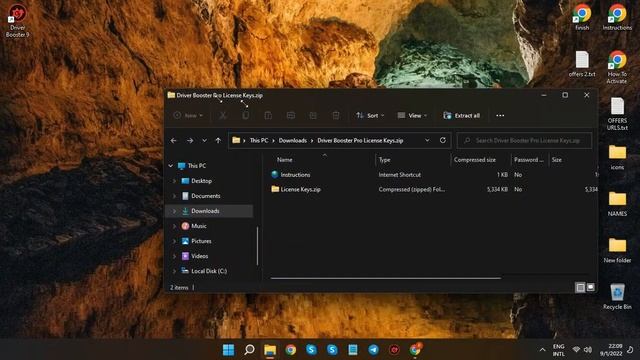Screen dimensions: 640x360
Task: Open the Finish Chrome shortcut on desktop
Action: (582, 18)
